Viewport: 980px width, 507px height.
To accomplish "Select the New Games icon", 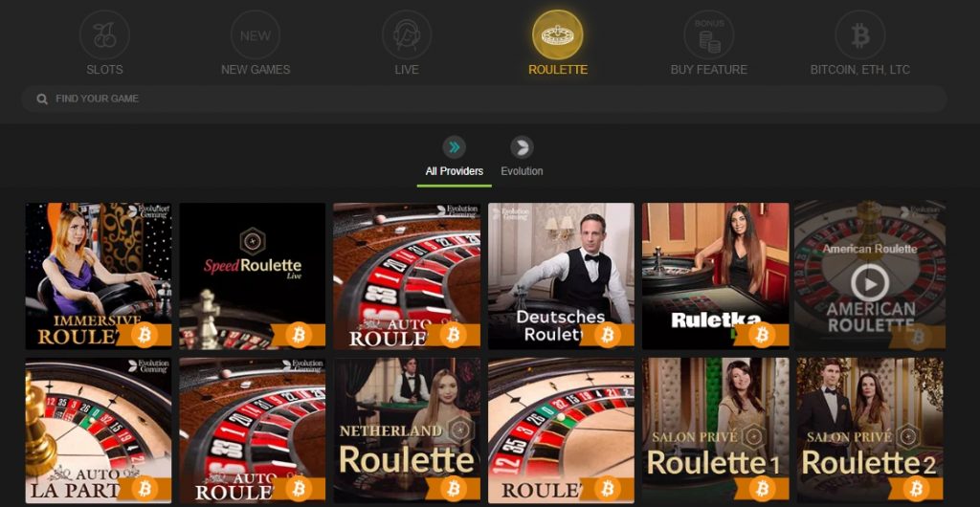I will coord(255,35).
